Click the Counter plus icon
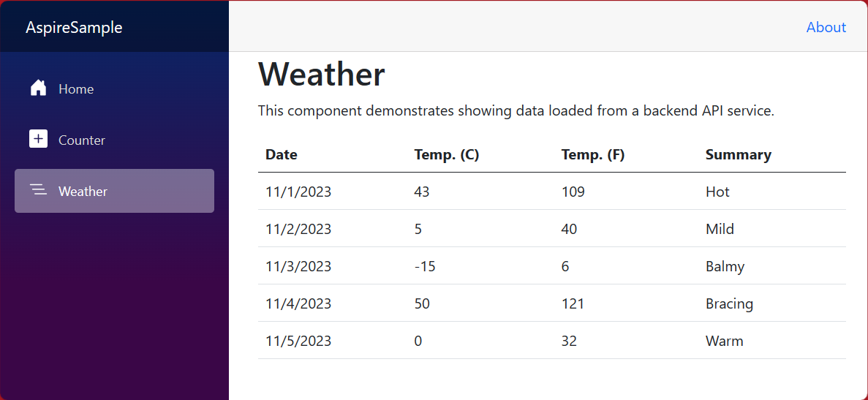Screen dimensions: 868x400 38,139
